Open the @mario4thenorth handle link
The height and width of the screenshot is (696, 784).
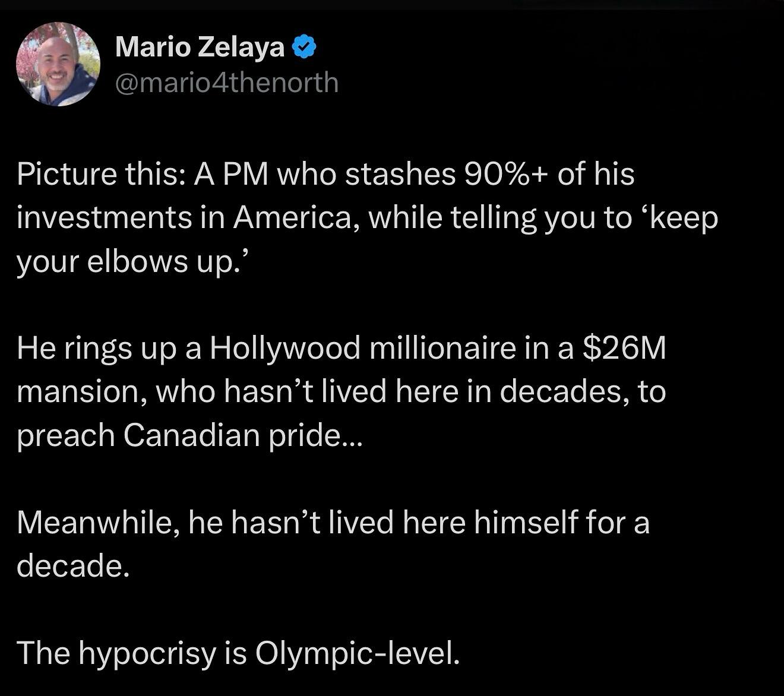[x=226, y=83]
